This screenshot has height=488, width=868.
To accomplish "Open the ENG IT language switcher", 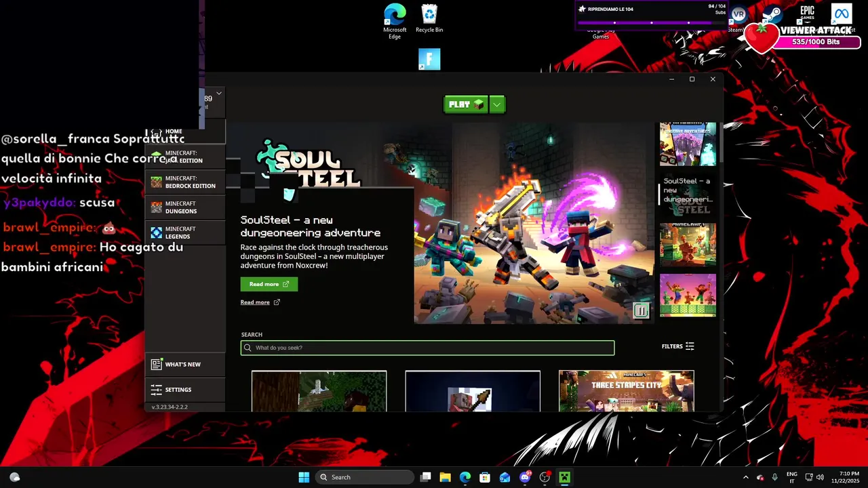I will (791, 477).
